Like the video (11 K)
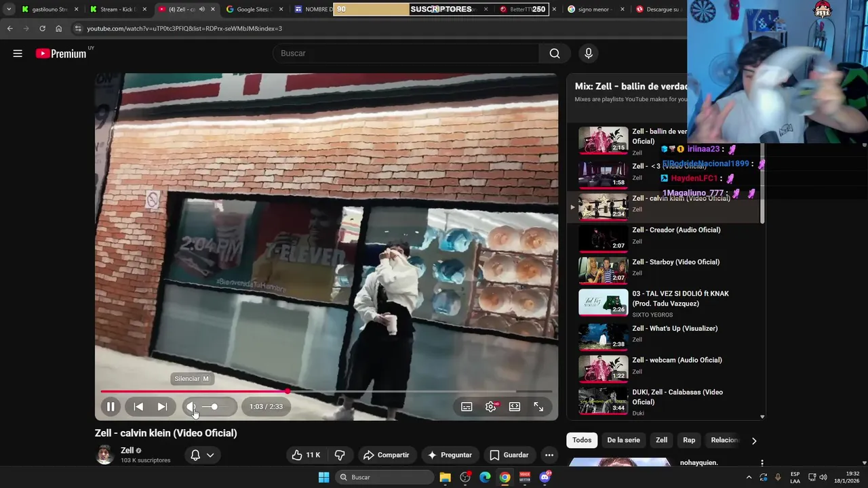868x488 pixels. click(x=306, y=455)
